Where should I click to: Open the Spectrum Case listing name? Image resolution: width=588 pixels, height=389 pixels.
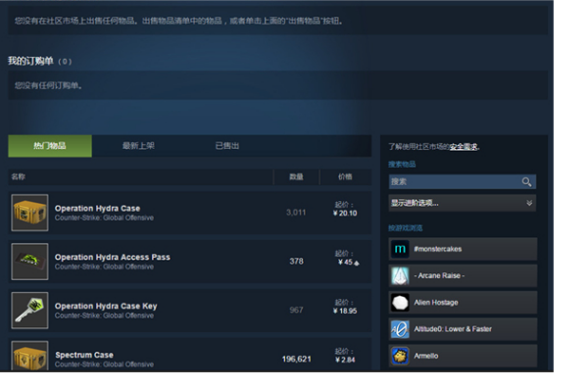84,355
